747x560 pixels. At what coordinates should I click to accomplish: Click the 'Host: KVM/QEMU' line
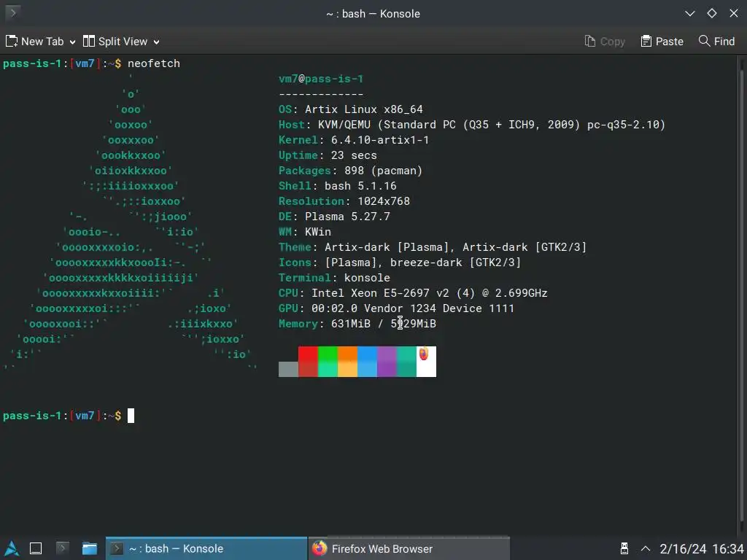click(472, 124)
